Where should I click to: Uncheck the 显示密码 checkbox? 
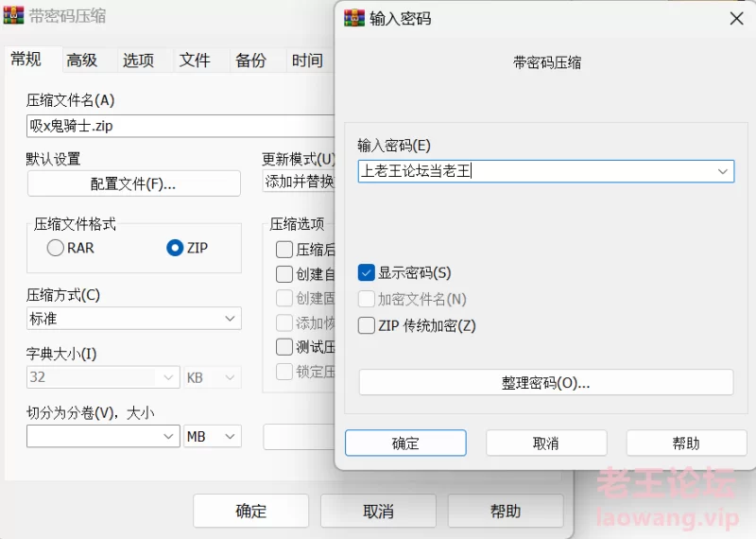367,272
